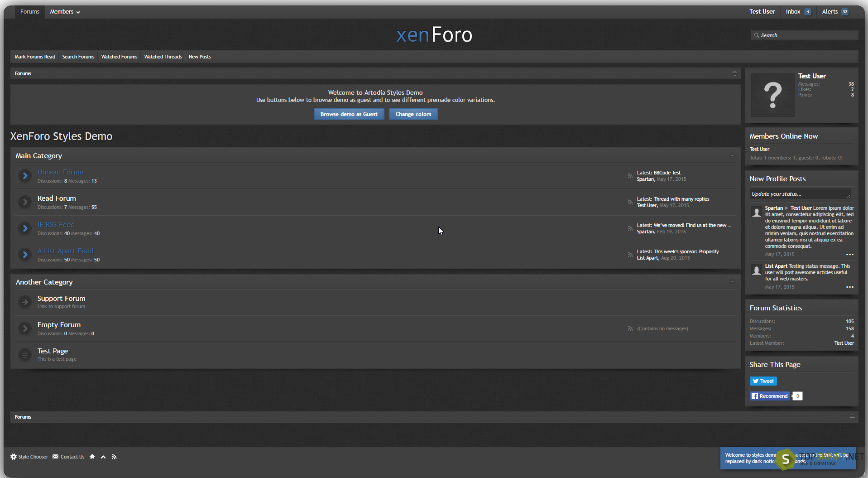Click the search magnifier icon
This screenshot has height=478, width=868.
(x=757, y=35)
